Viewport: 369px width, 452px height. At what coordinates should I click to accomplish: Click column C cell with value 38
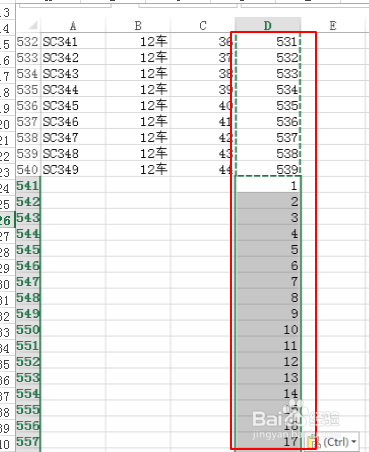[203, 73]
